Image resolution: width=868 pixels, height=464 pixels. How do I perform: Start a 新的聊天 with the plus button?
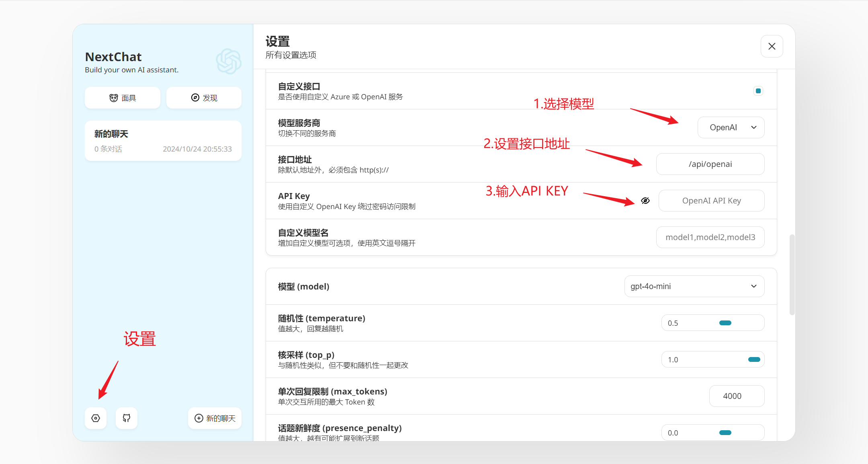(215, 418)
